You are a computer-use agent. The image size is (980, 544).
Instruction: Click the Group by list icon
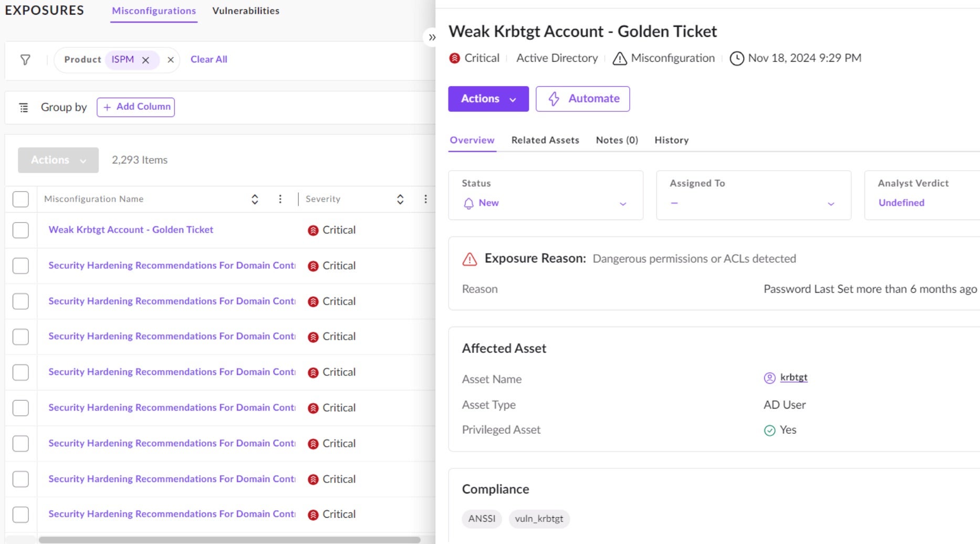[x=24, y=108]
